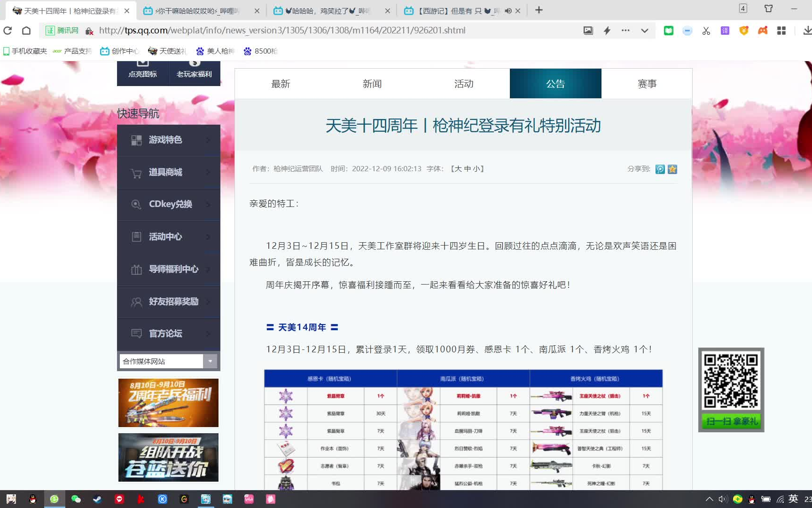This screenshot has height=508, width=812.
Task: Open the 美人枪神 bookmark
Action: click(x=215, y=51)
